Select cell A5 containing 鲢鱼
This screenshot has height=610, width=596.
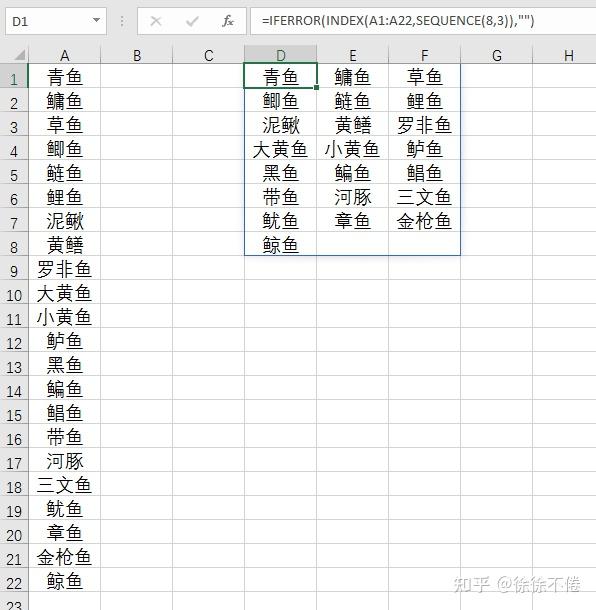(65, 172)
